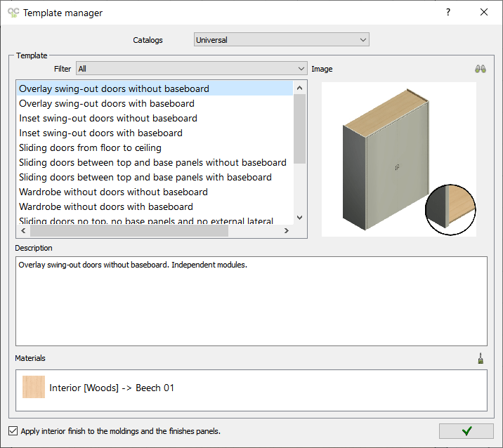Select Inset swing-out doors without baseboard
The height and width of the screenshot is (448, 503).
(155, 118)
